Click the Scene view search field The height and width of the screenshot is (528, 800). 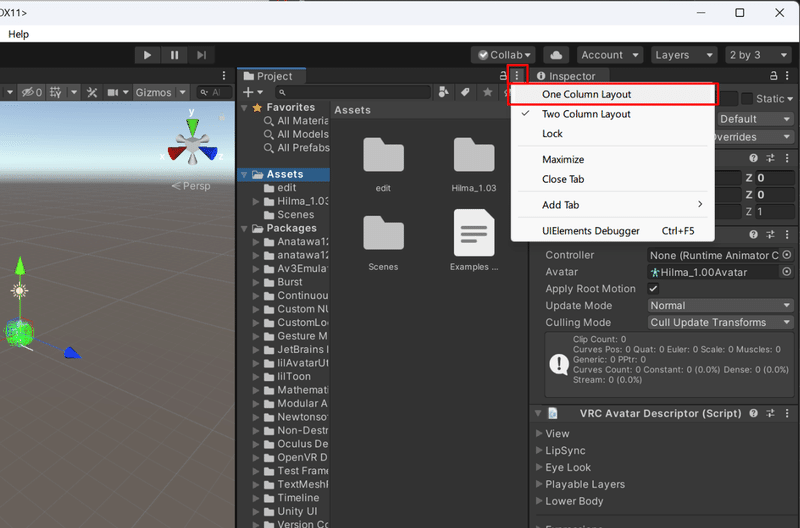215,92
